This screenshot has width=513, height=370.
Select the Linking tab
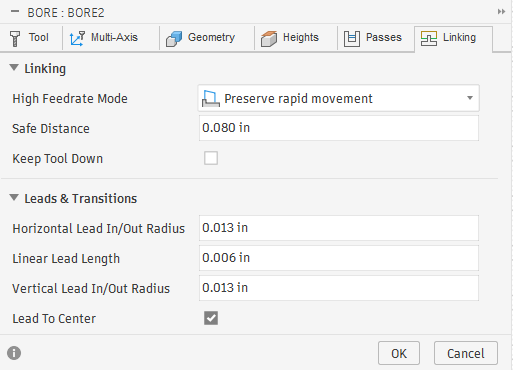(453, 38)
